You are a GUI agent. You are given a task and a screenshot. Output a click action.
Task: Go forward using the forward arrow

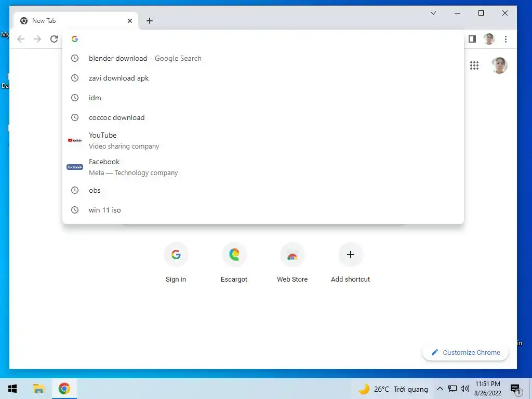click(37, 39)
